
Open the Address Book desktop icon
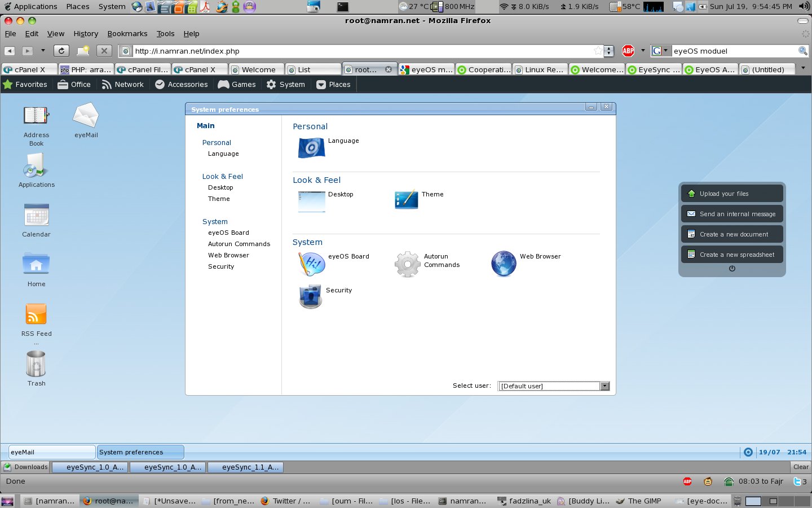(36, 116)
